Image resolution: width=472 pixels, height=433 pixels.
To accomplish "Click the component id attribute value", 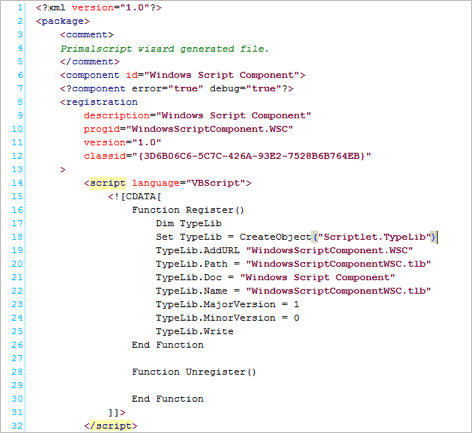I will [221, 75].
